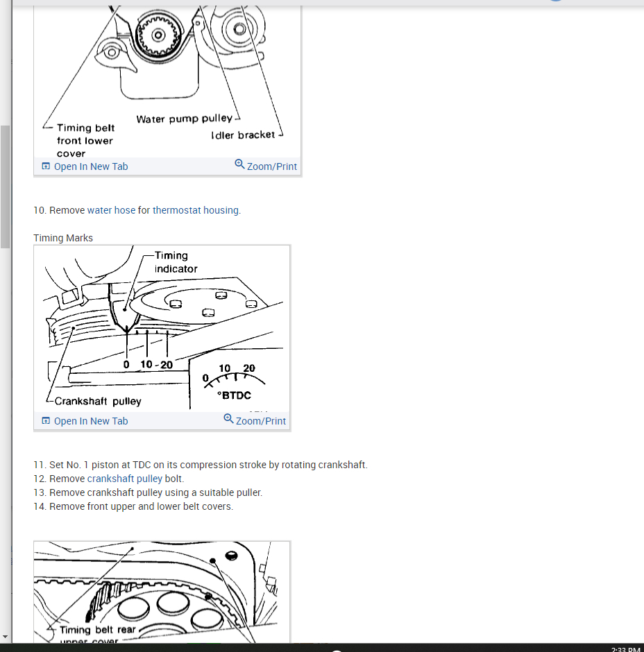Click step 11 'Set No. 1 piston at TDC' text
The height and width of the screenshot is (652, 644).
pos(201,465)
